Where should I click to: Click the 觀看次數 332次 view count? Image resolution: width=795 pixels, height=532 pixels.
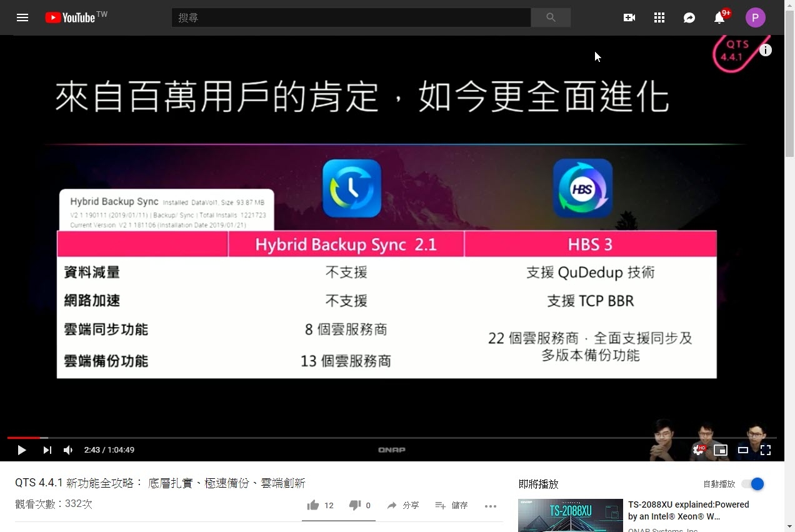click(x=54, y=504)
